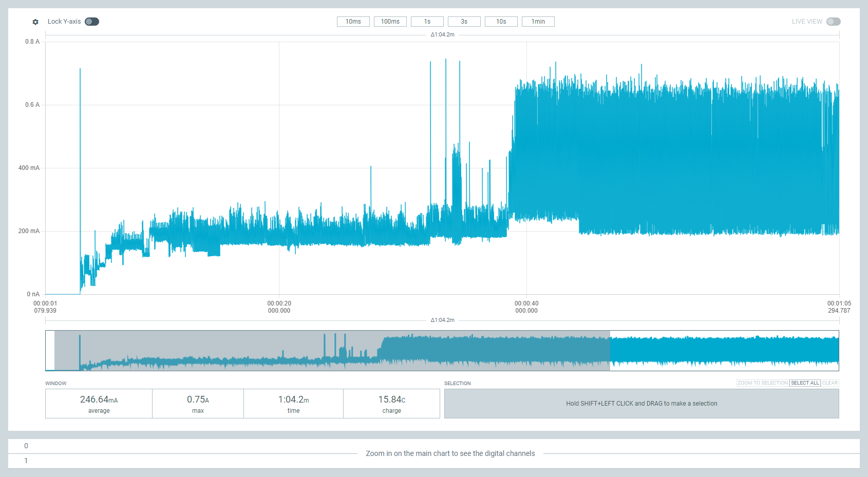The image size is (868, 477).
Task: Click the 1:04.2m time readout
Action: [293, 404]
